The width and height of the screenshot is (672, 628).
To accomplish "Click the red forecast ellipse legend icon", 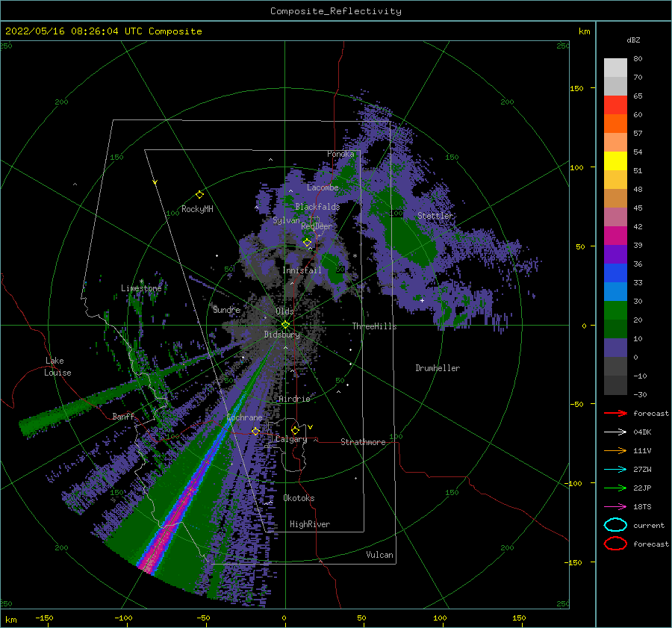I will pyautogui.click(x=615, y=544).
